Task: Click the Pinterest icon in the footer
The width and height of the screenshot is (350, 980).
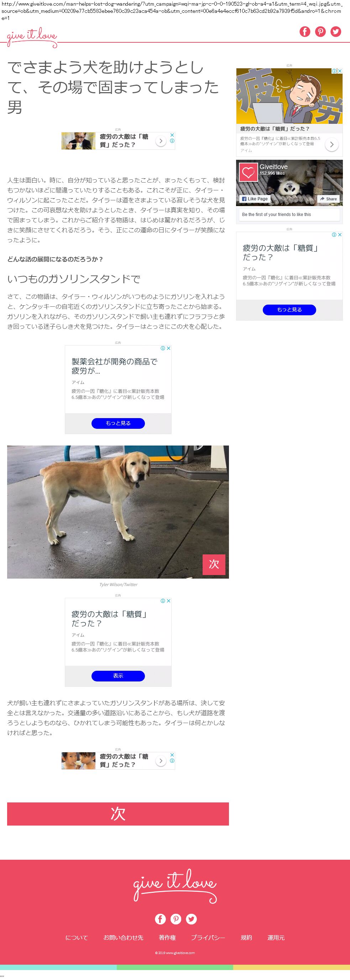Action: pos(176,919)
